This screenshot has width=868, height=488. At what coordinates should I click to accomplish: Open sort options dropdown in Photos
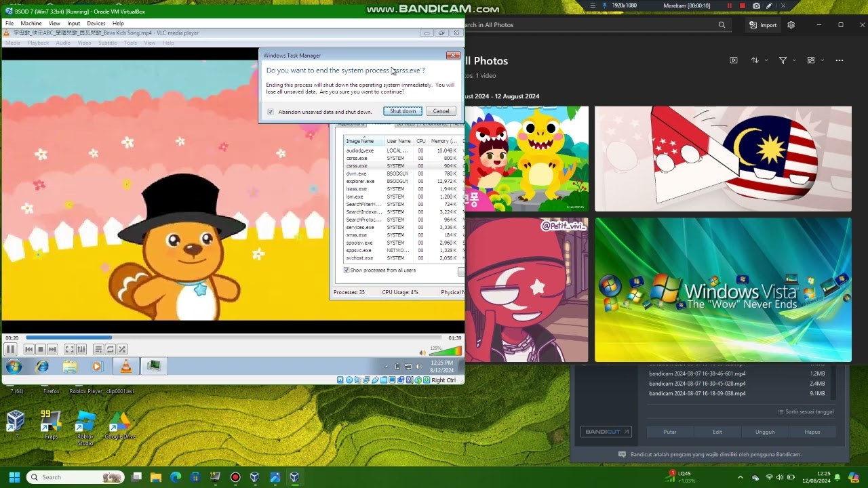pos(759,60)
